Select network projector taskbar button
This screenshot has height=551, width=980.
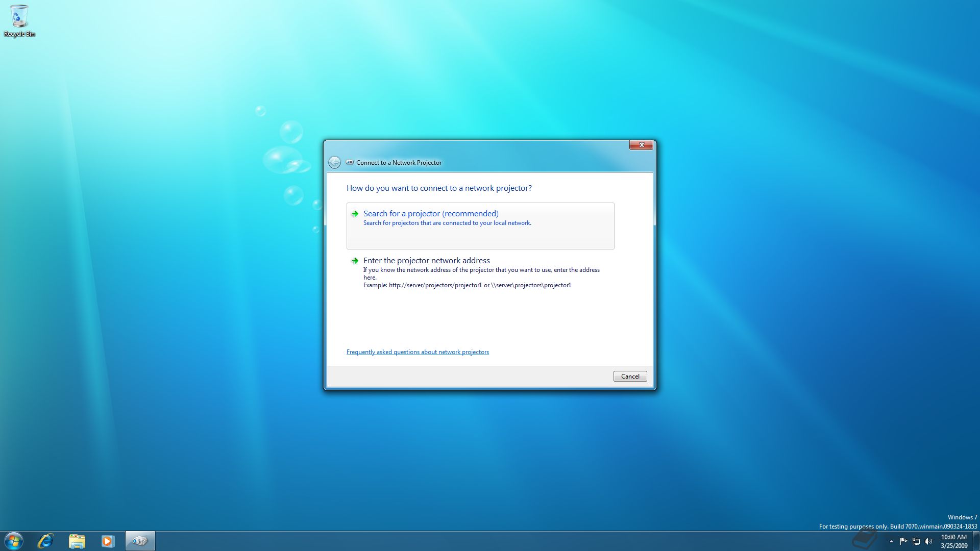140,541
